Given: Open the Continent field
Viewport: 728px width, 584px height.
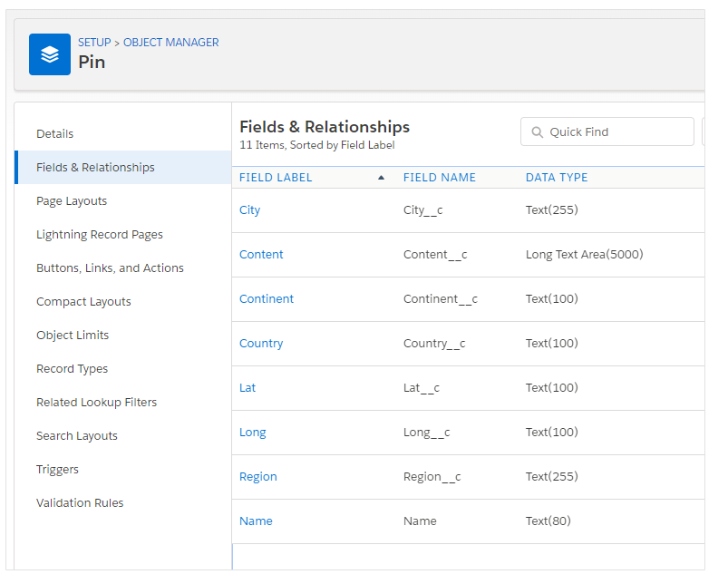Looking at the screenshot, I should (267, 299).
